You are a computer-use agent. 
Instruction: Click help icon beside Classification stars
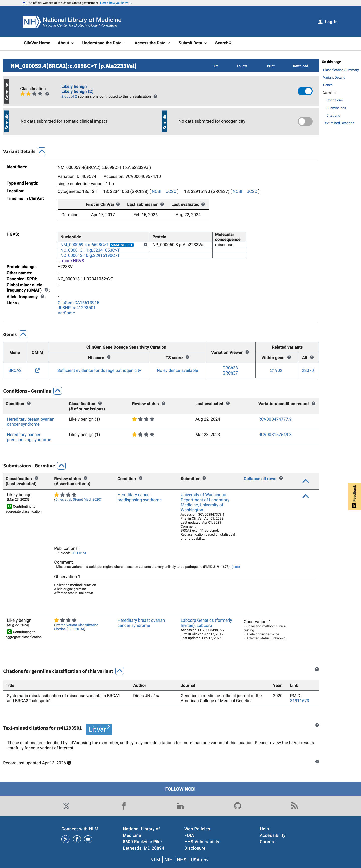pyautogui.click(x=47, y=94)
